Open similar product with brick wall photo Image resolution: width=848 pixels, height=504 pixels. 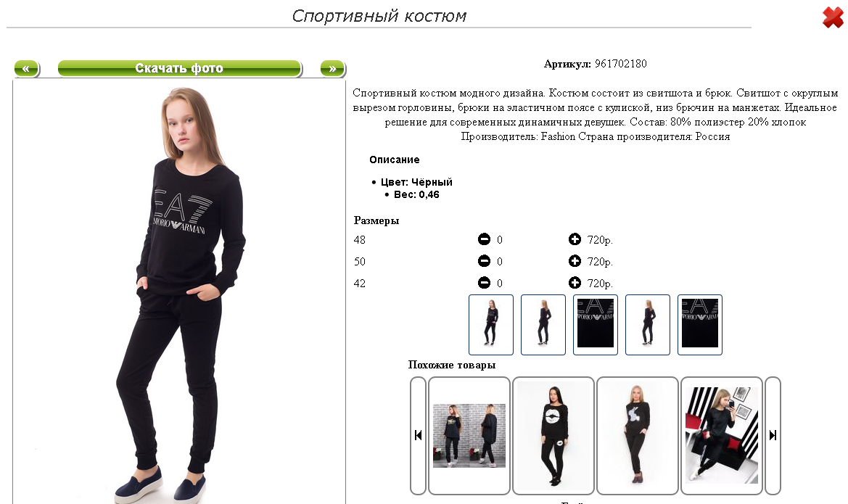(469, 435)
